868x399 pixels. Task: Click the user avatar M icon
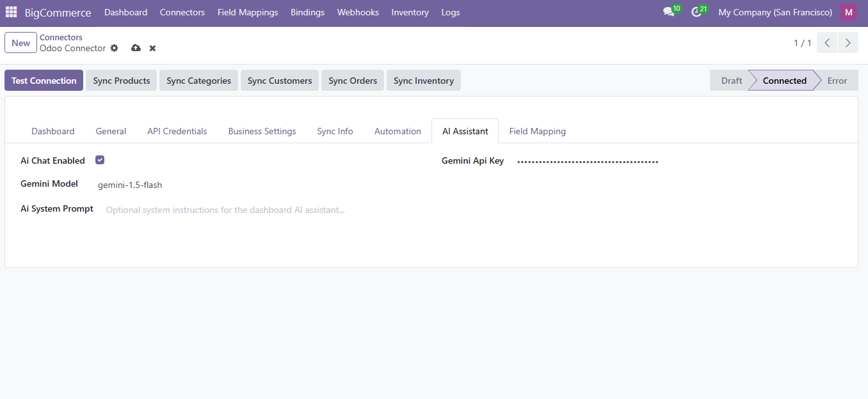coord(849,12)
